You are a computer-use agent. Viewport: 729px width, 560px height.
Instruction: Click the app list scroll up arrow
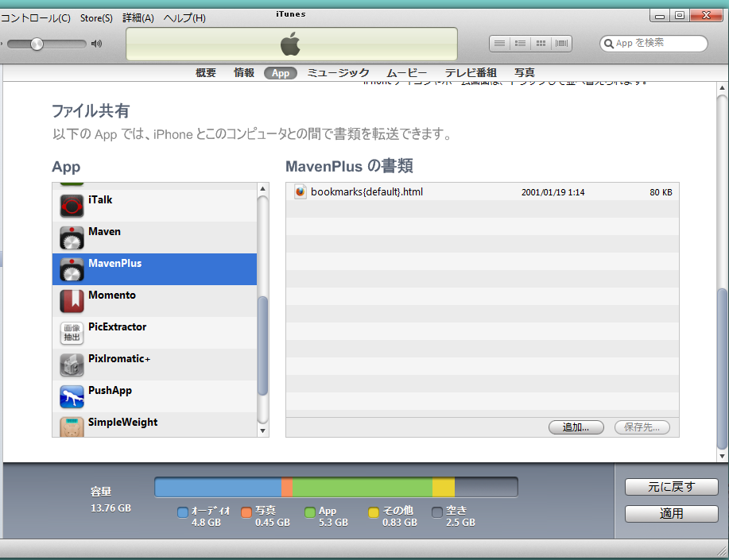point(262,189)
